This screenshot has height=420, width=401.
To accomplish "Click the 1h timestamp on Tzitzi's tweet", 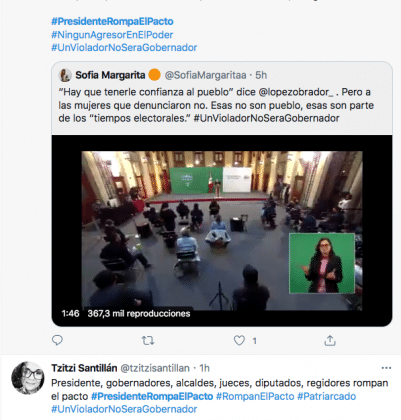I will pos(204,368).
